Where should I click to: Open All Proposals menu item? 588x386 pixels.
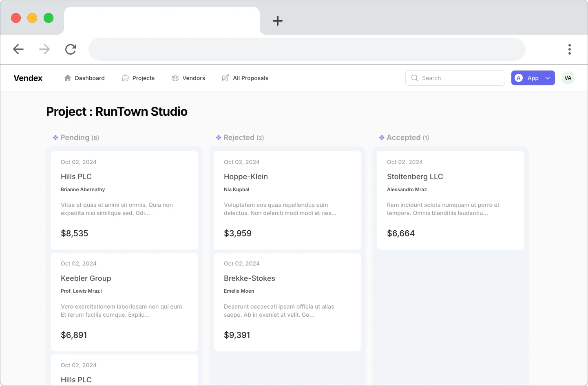(x=245, y=78)
